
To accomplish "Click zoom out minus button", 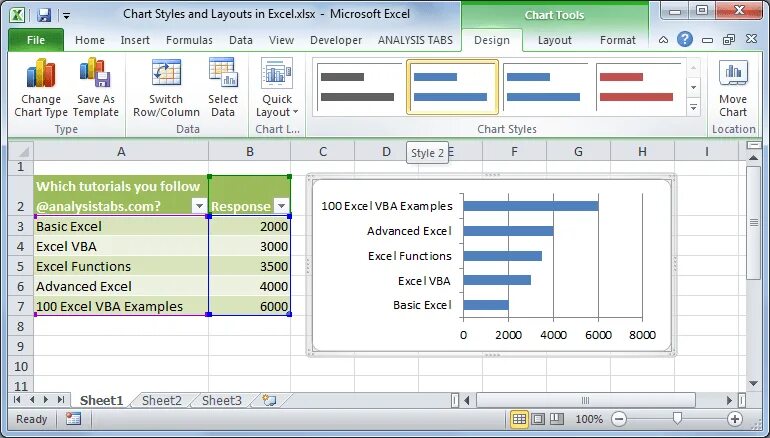I will pos(619,419).
